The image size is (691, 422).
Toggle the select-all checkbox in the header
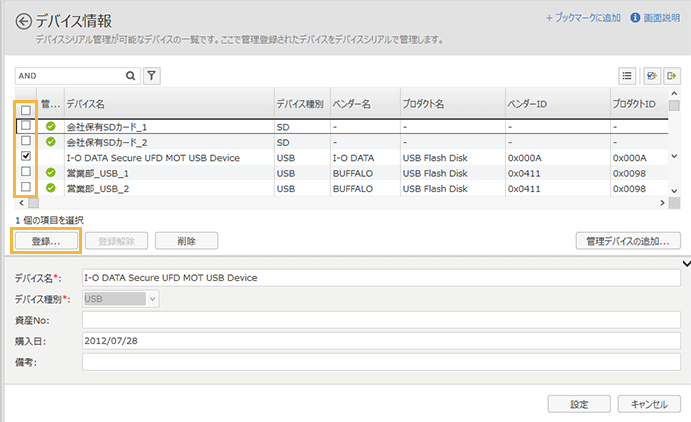coord(26,110)
